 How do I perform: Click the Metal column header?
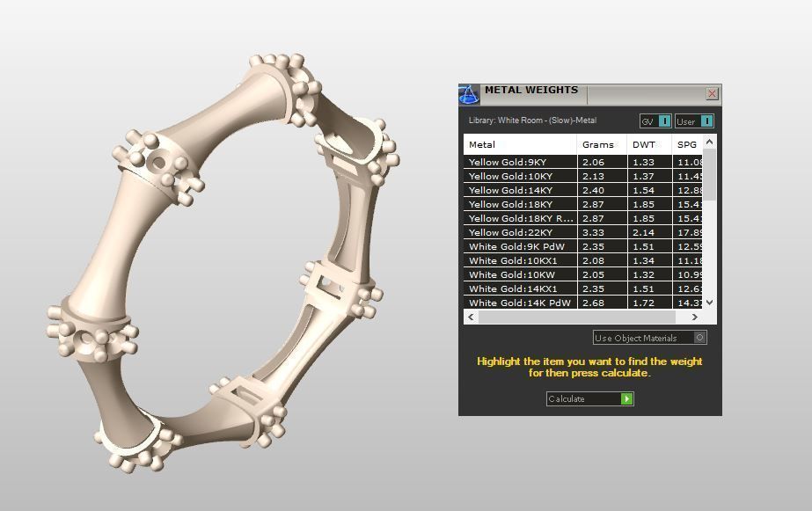[520, 144]
